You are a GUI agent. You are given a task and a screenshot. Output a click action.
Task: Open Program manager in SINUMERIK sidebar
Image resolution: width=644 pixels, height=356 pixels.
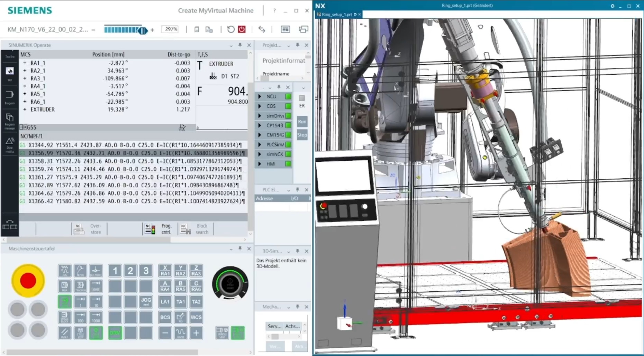[10, 121]
